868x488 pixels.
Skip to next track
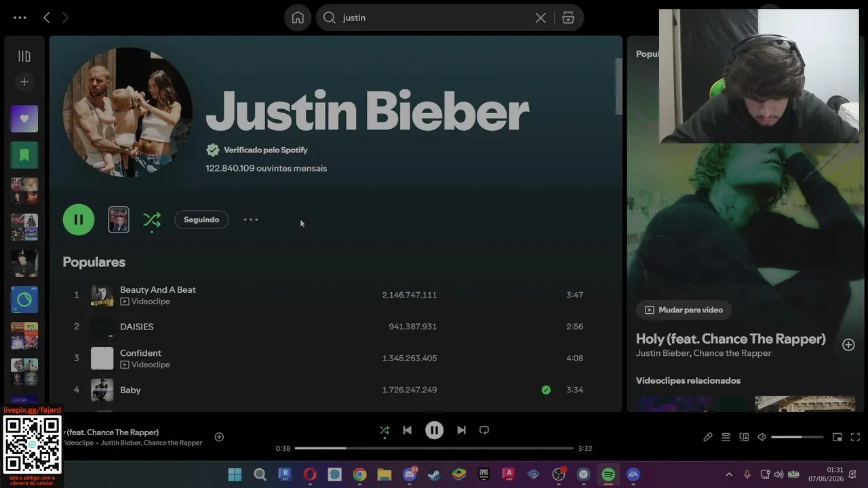[x=461, y=430]
